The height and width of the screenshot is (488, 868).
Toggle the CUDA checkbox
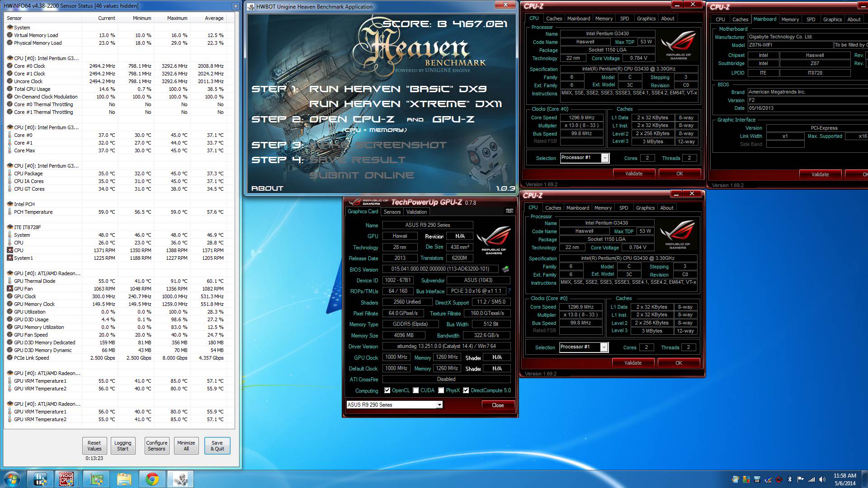point(416,390)
